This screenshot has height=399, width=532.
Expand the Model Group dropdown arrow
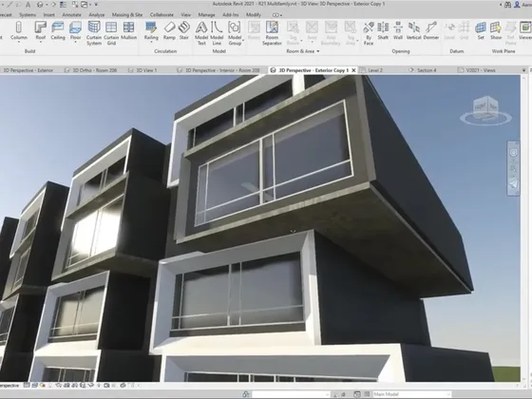coord(243,40)
